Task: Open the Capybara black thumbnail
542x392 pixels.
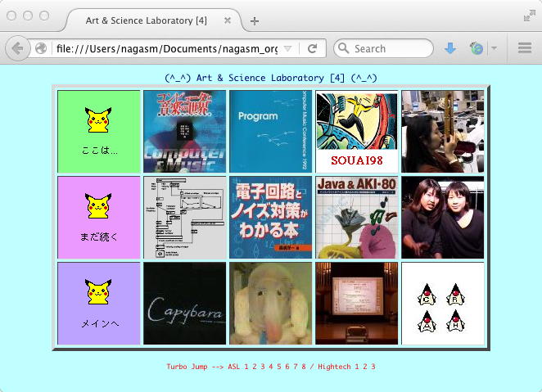Action: pos(184,304)
